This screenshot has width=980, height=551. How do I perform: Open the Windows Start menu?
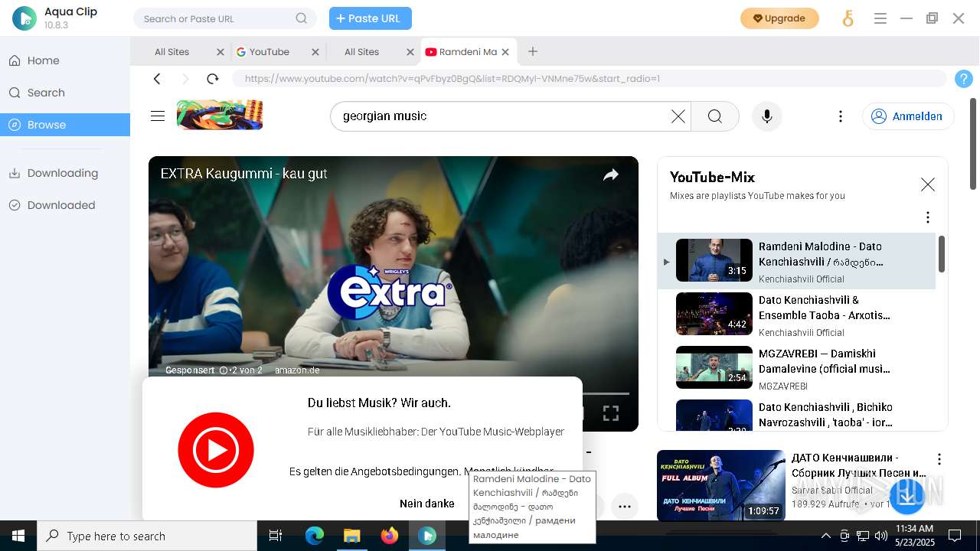tap(18, 536)
